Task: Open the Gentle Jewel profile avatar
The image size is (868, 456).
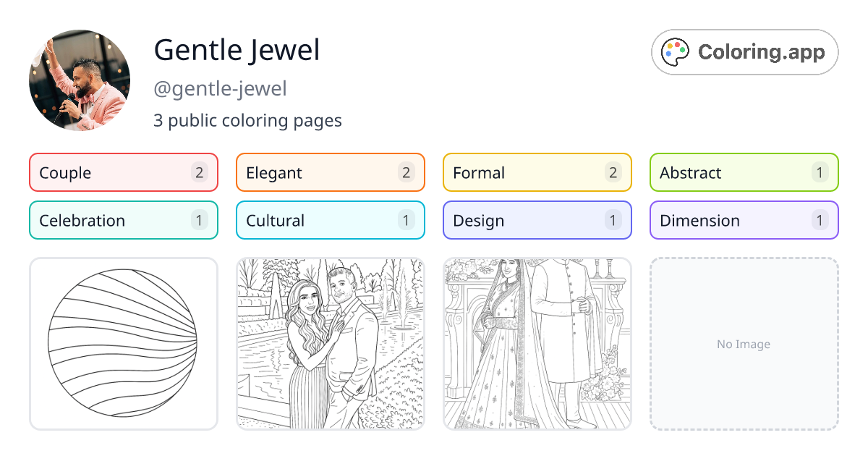Action: point(80,81)
